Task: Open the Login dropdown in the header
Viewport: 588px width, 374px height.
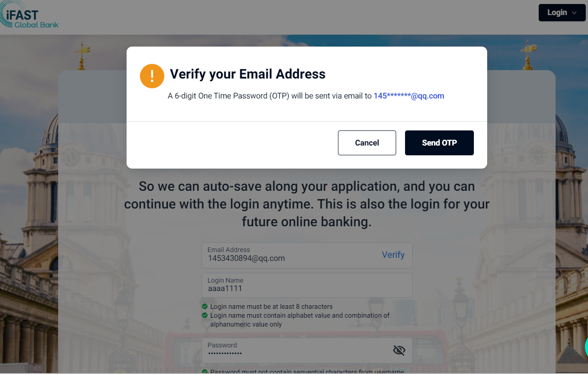Action: (x=561, y=13)
